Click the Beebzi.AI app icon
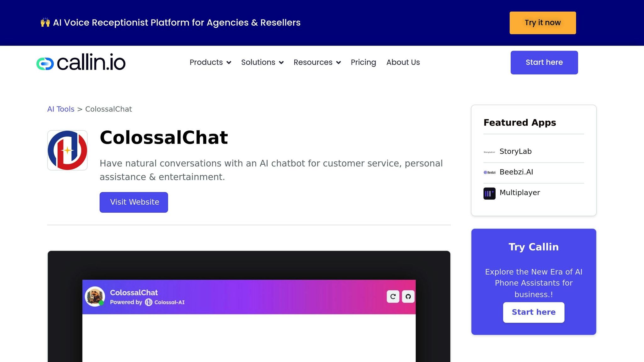This screenshot has width=644, height=362. pos(489,172)
